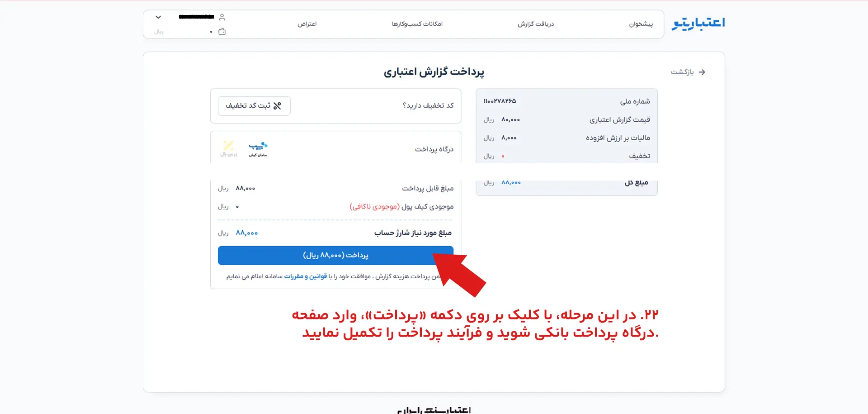Open the امکانات کسب‌وکارها menu item

pos(417,24)
